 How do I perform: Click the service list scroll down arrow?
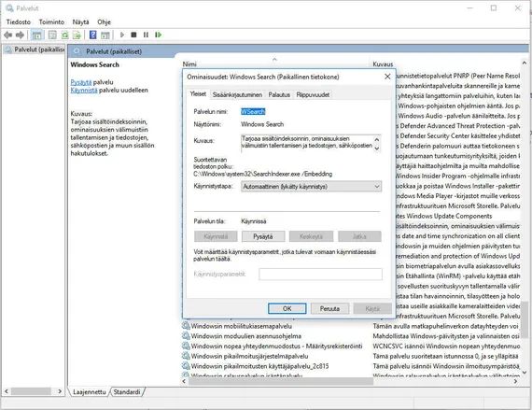tap(525, 373)
